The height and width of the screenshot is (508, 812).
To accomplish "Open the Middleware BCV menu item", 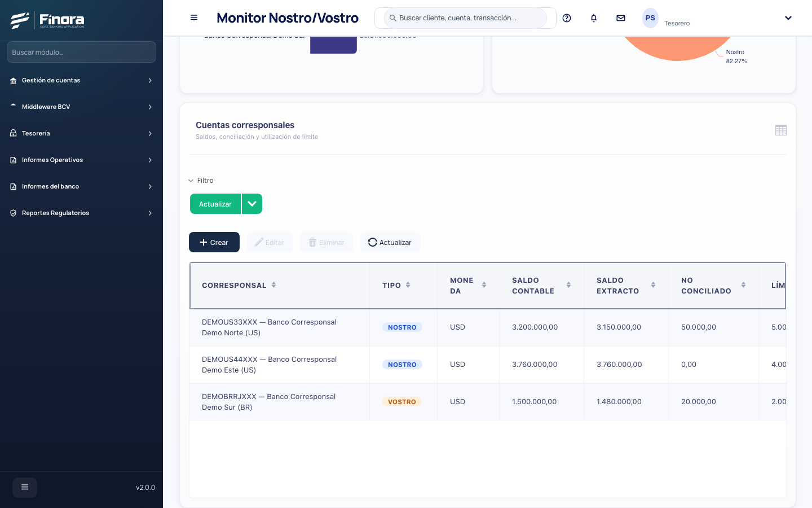I will [x=81, y=107].
